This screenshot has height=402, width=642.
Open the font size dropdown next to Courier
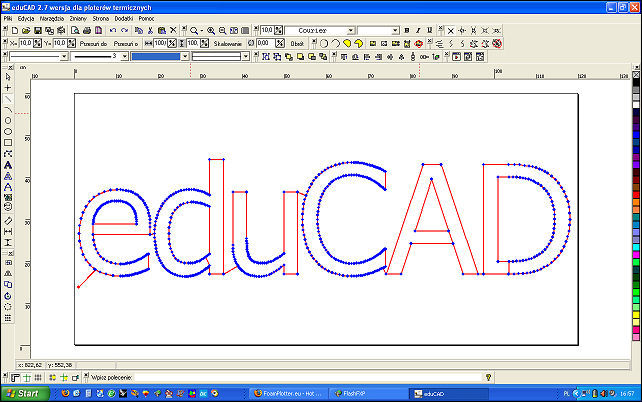point(395,31)
